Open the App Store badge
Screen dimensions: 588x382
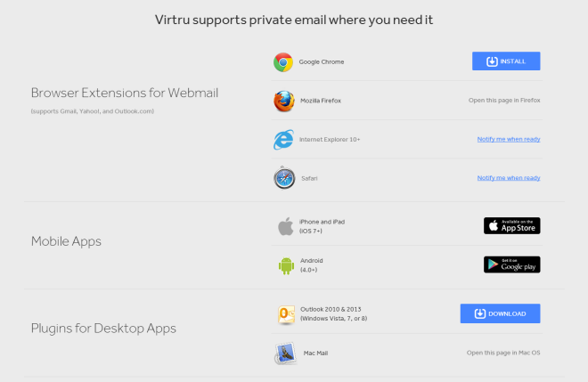(x=512, y=225)
